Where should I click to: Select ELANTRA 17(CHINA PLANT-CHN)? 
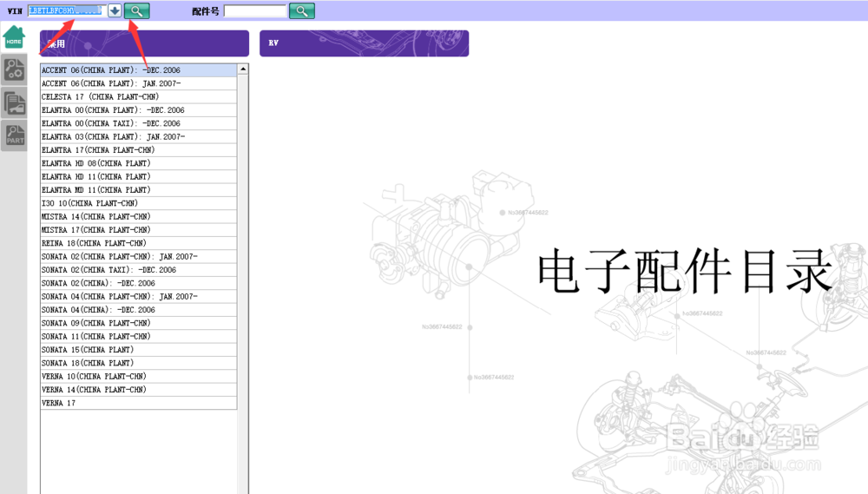(138, 150)
